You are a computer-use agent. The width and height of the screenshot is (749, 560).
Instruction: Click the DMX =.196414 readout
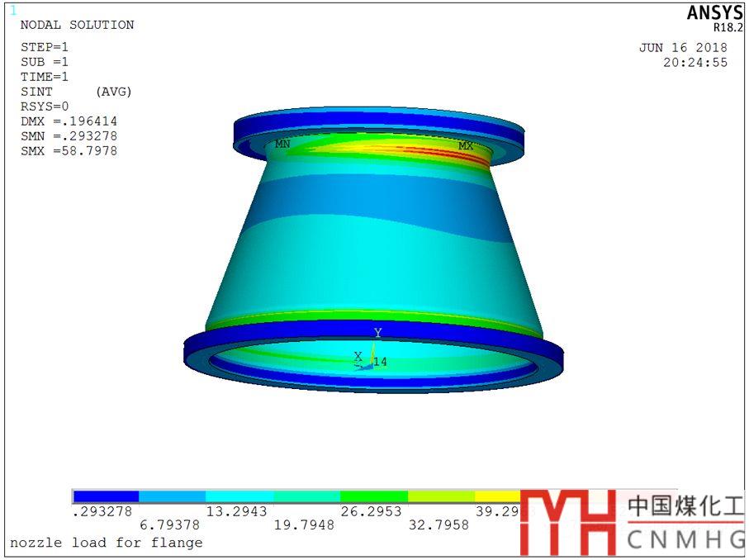(69, 121)
